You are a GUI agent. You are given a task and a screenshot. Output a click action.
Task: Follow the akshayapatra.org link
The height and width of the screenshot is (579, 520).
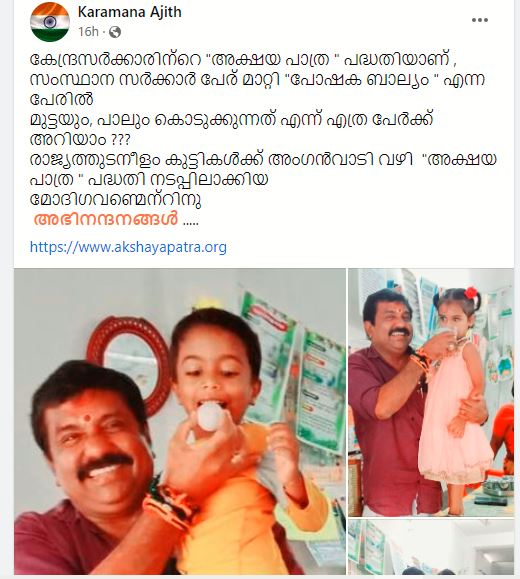pyautogui.click(x=128, y=247)
